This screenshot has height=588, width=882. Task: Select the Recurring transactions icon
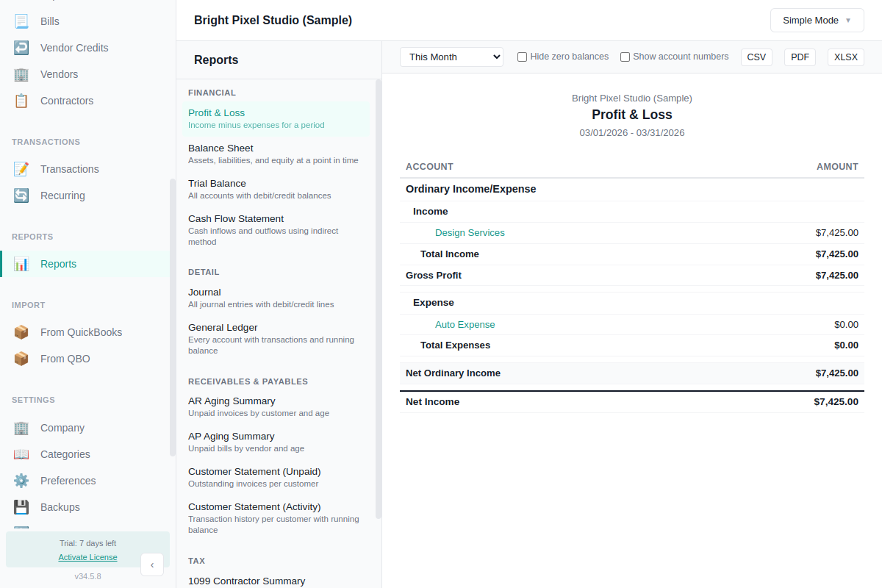pos(21,195)
